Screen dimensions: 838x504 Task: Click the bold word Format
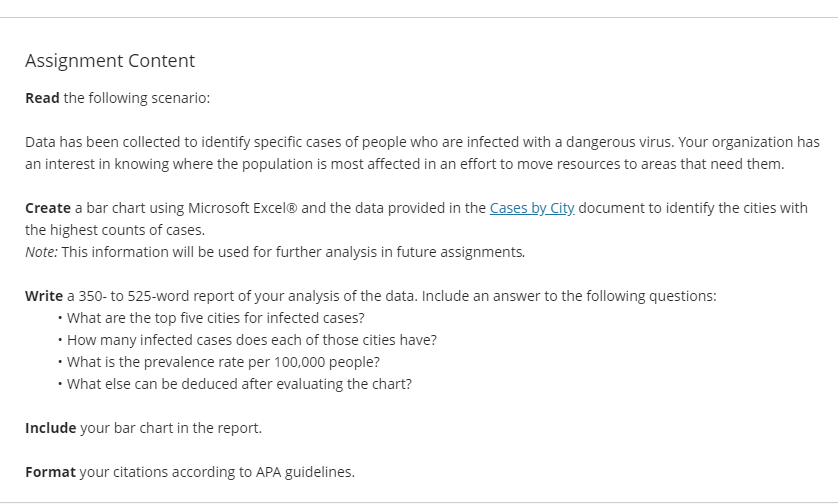coord(50,472)
